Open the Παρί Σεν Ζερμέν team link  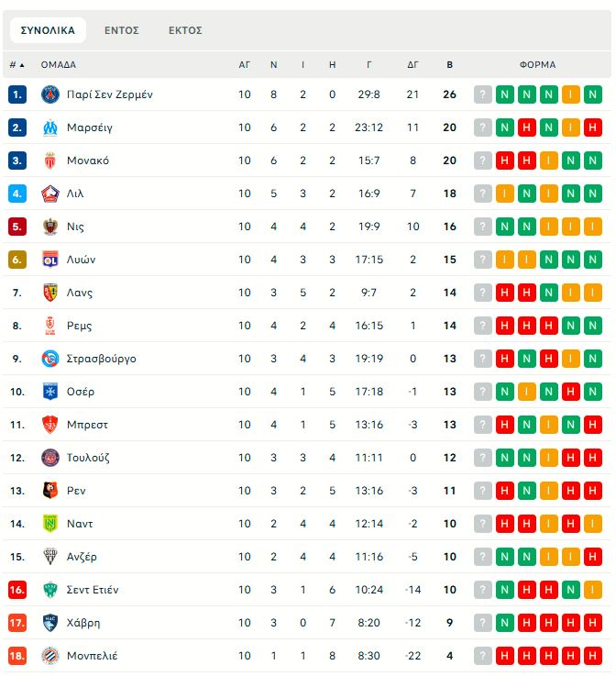(109, 94)
